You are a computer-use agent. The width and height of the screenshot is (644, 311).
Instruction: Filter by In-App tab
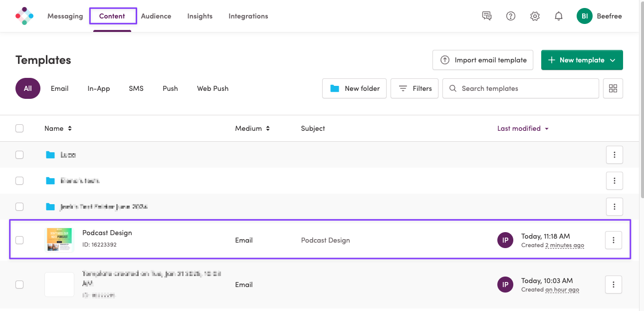(99, 88)
